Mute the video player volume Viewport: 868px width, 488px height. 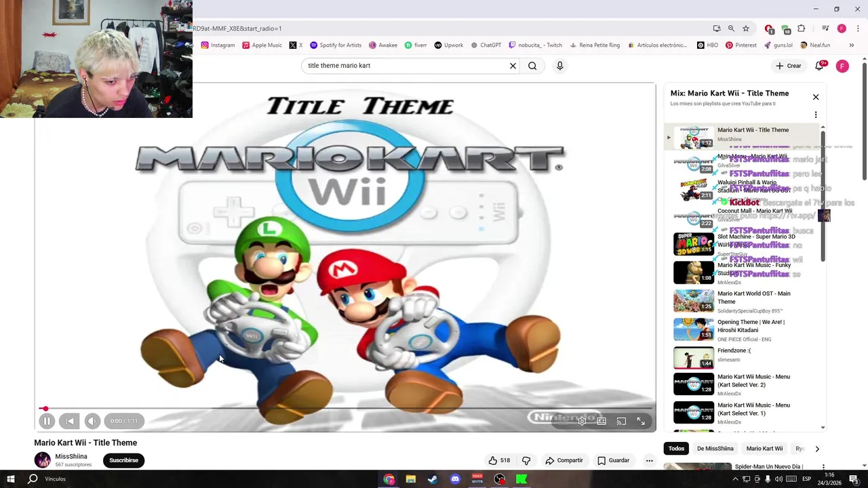pyautogui.click(x=92, y=421)
